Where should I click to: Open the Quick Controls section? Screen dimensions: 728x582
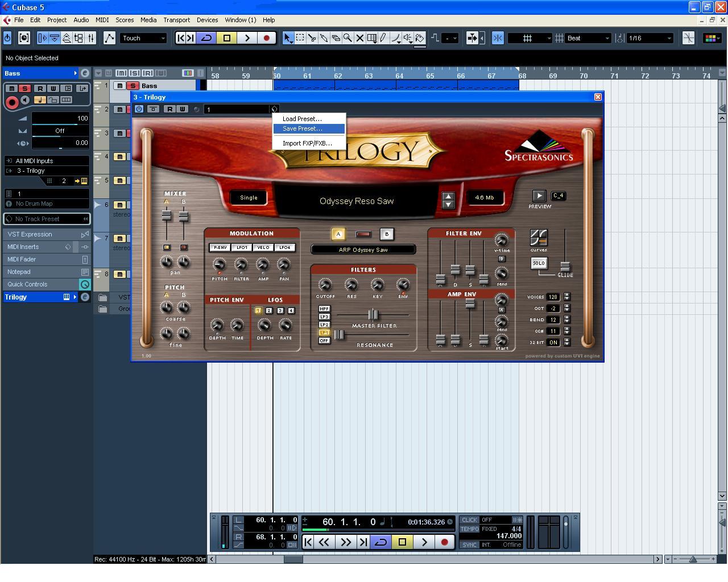tap(47, 284)
